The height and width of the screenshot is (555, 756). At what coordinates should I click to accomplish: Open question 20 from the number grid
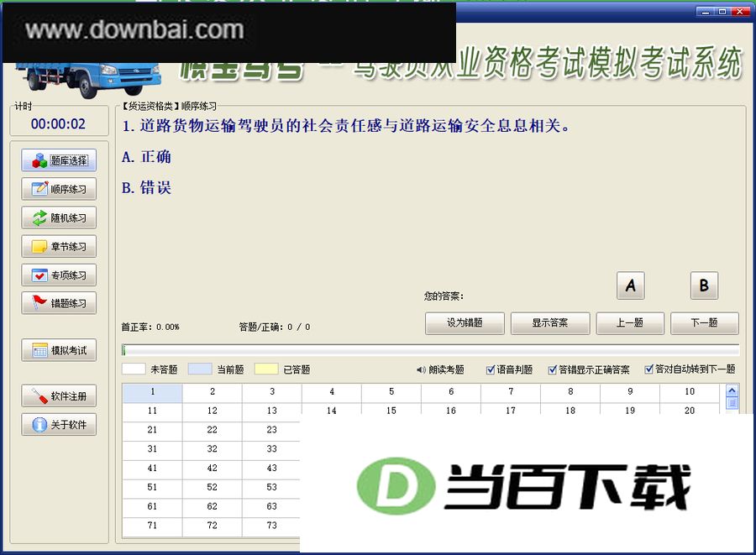[x=690, y=411]
